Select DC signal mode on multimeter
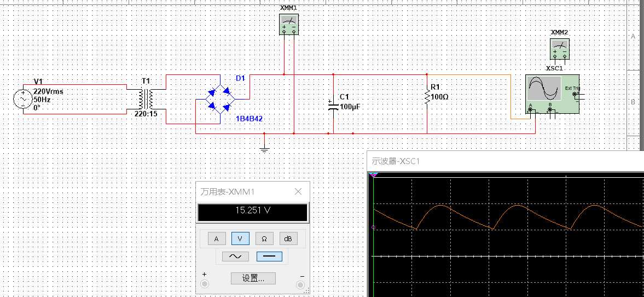Screen dimensions: 644x297 point(269,257)
